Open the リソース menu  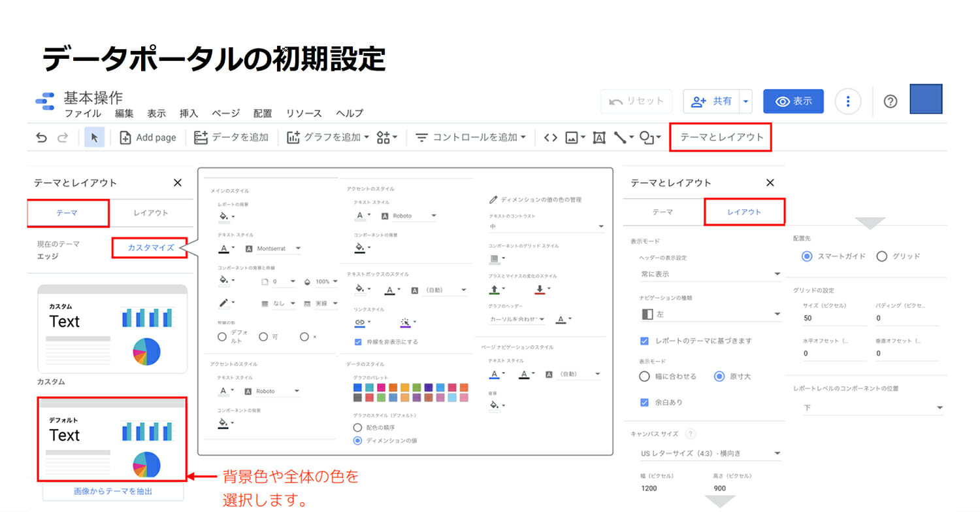[x=304, y=113]
